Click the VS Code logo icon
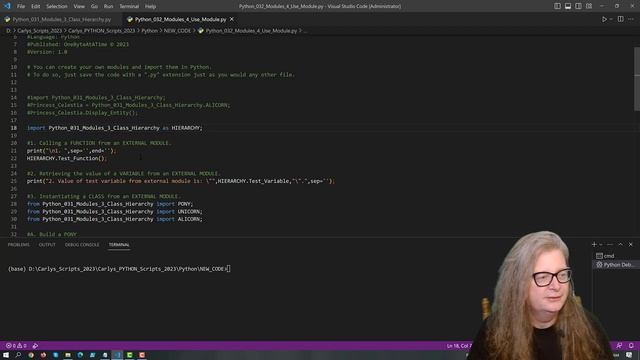The width and height of the screenshot is (640, 360). tap(7, 6)
